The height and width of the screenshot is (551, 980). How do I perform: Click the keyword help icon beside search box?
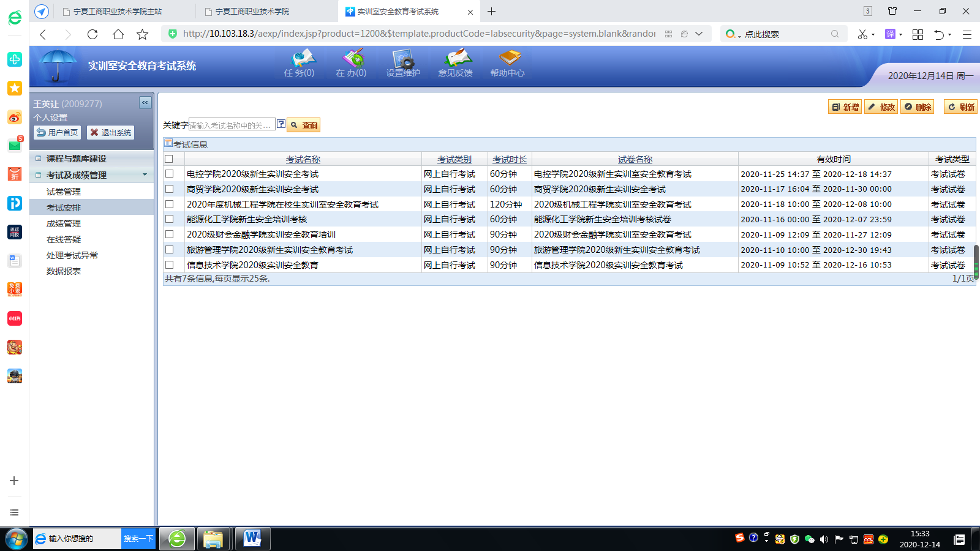(x=281, y=124)
